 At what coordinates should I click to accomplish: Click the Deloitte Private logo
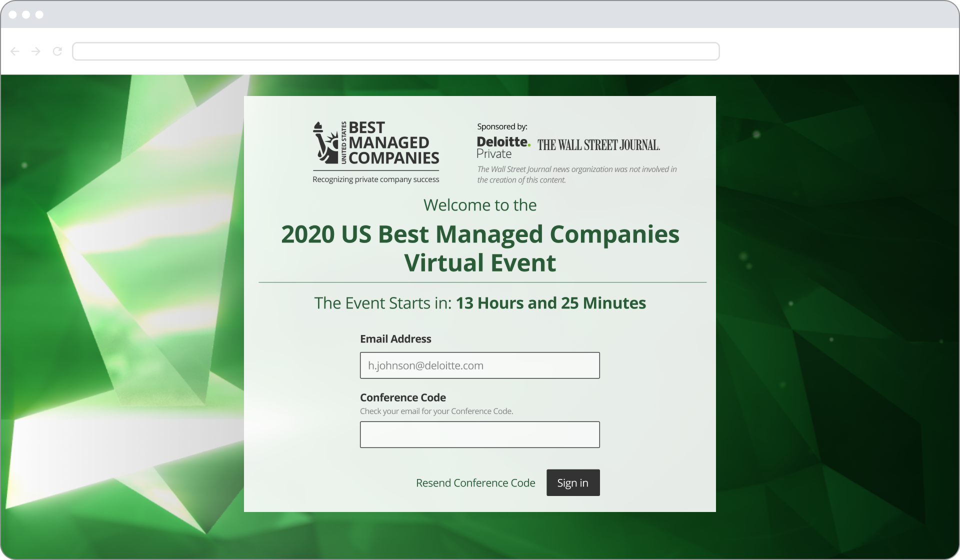[503, 147]
